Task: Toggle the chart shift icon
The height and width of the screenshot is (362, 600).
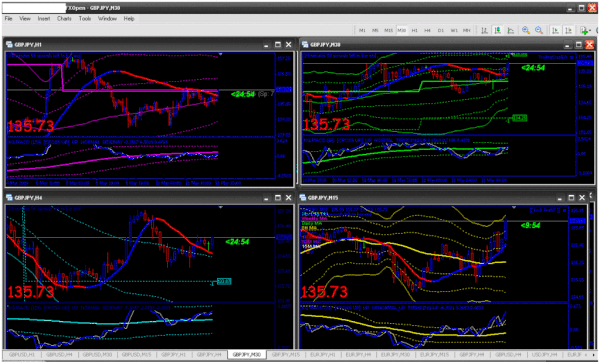Action: click(x=569, y=30)
